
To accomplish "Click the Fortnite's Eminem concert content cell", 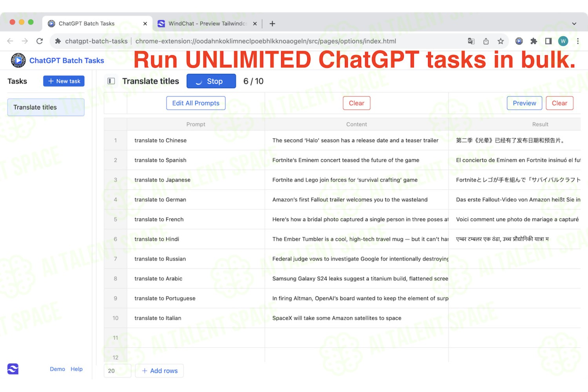I will coord(357,160).
